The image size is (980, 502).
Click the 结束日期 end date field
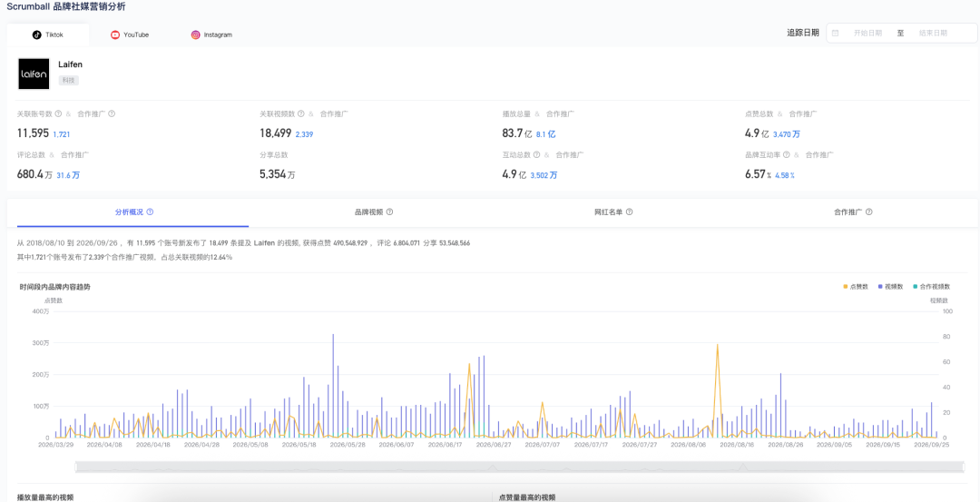(x=933, y=33)
